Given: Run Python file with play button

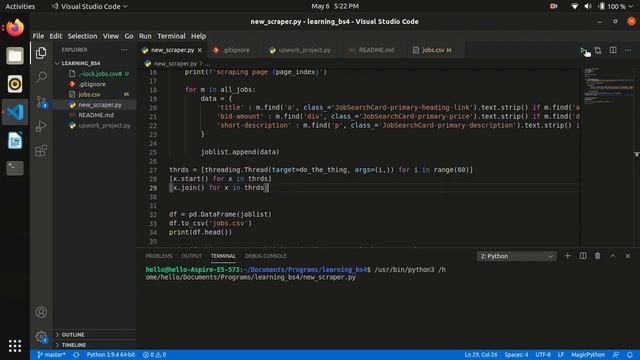Looking at the screenshot, I should pos(583,50).
